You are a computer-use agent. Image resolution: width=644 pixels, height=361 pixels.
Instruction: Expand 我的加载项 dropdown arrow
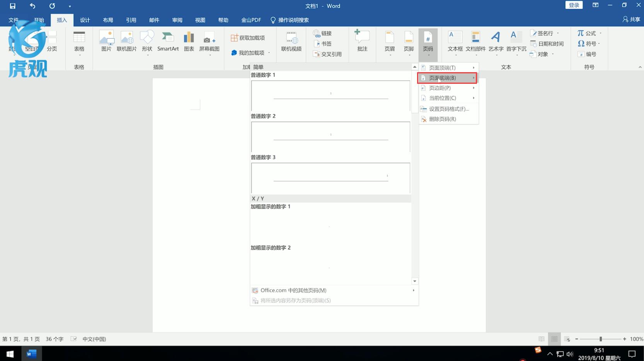pos(269,53)
